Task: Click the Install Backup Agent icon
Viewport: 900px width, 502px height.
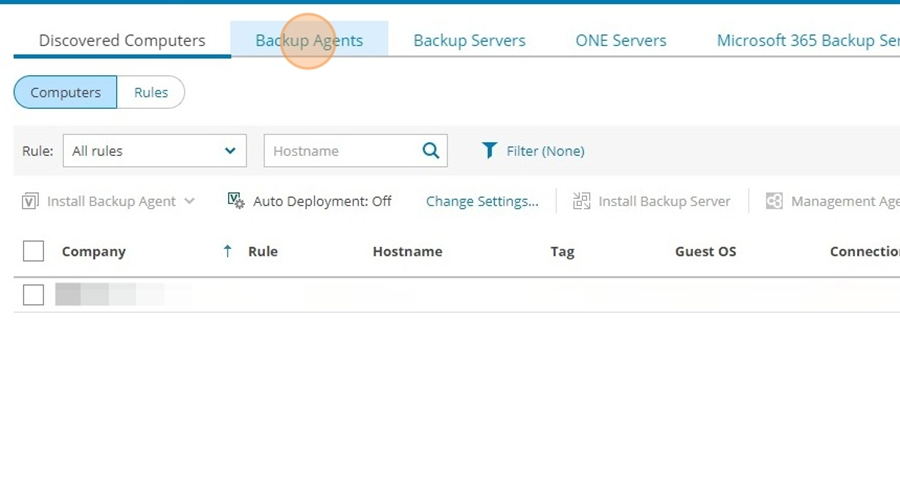Action: pos(30,201)
